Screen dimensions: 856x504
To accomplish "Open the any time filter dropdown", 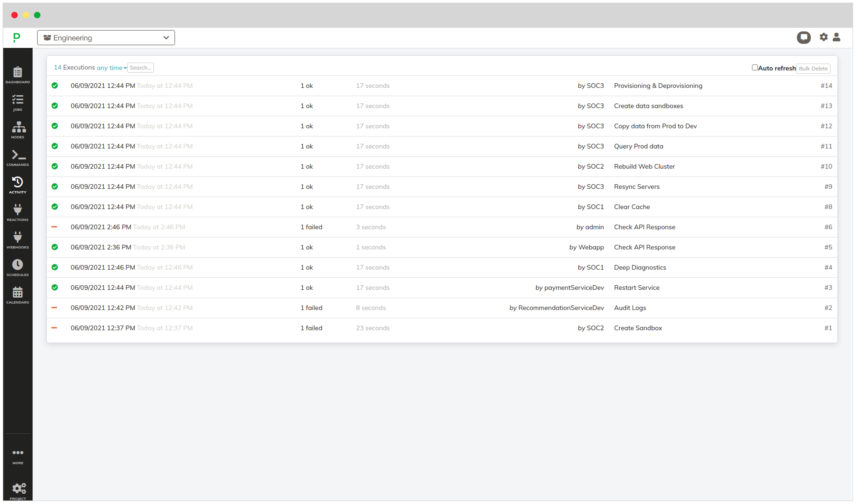I will point(111,67).
